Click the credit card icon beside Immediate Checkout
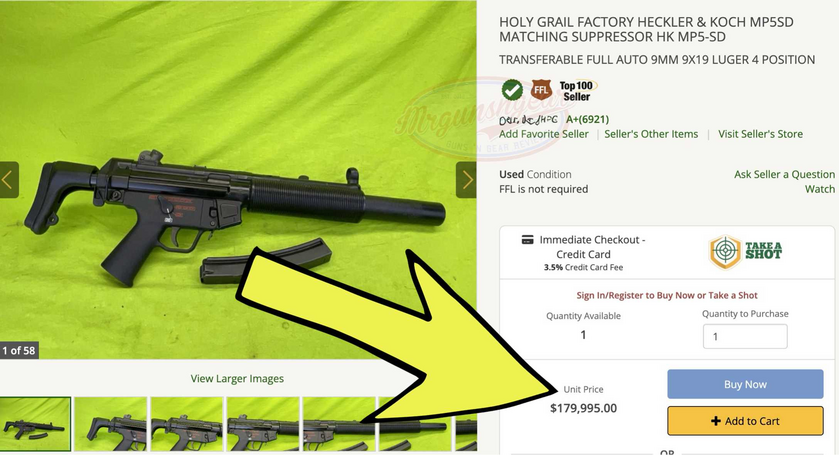Viewport: 839px width, 455px height. [x=528, y=239]
